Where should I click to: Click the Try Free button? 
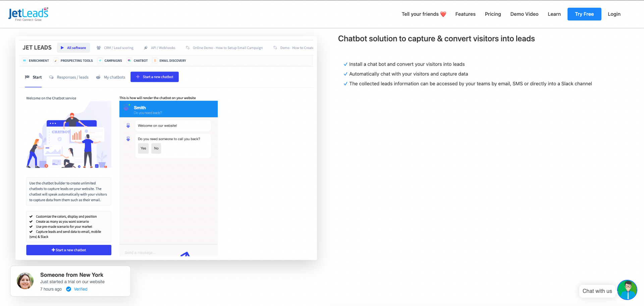pyautogui.click(x=584, y=14)
